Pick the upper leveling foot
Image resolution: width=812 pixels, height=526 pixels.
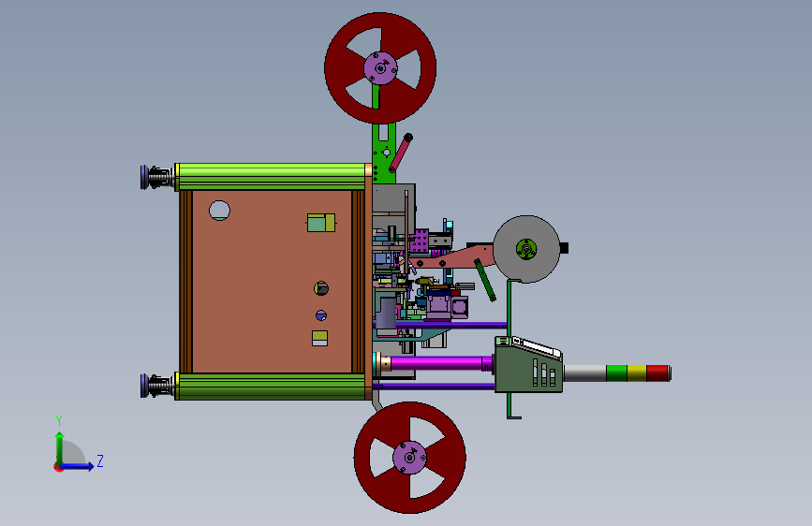click(156, 177)
